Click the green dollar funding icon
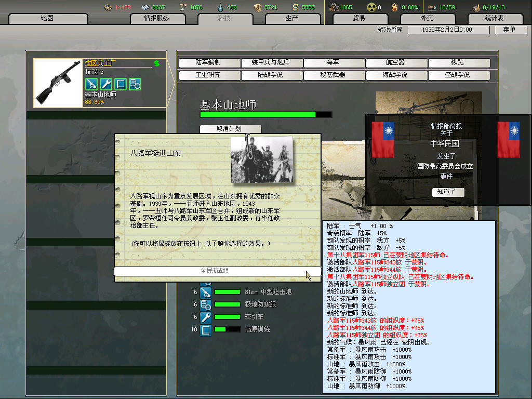Image resolution: width=532 pixels, height=399 pixels. [156, 63]
